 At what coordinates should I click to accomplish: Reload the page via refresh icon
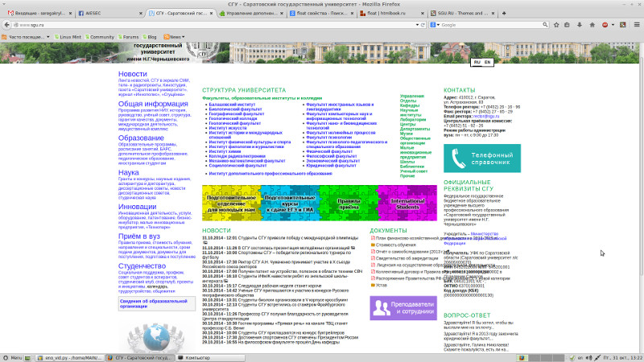[x=423, y=25]
